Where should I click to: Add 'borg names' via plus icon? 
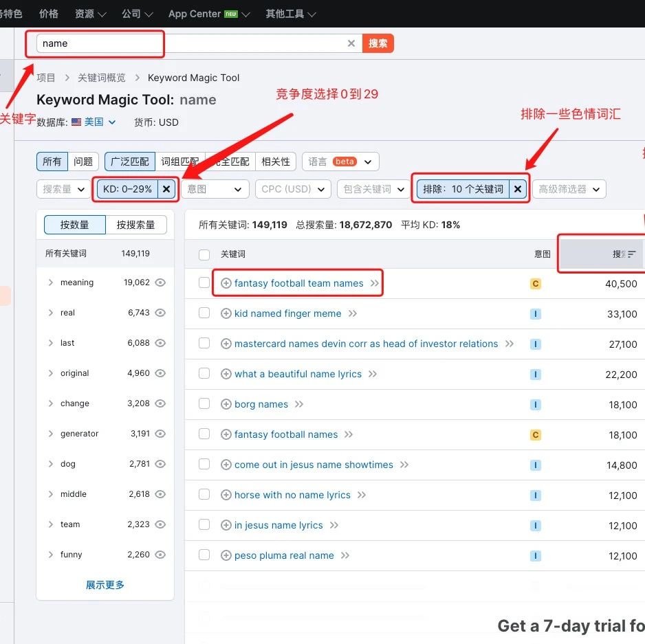226,404
